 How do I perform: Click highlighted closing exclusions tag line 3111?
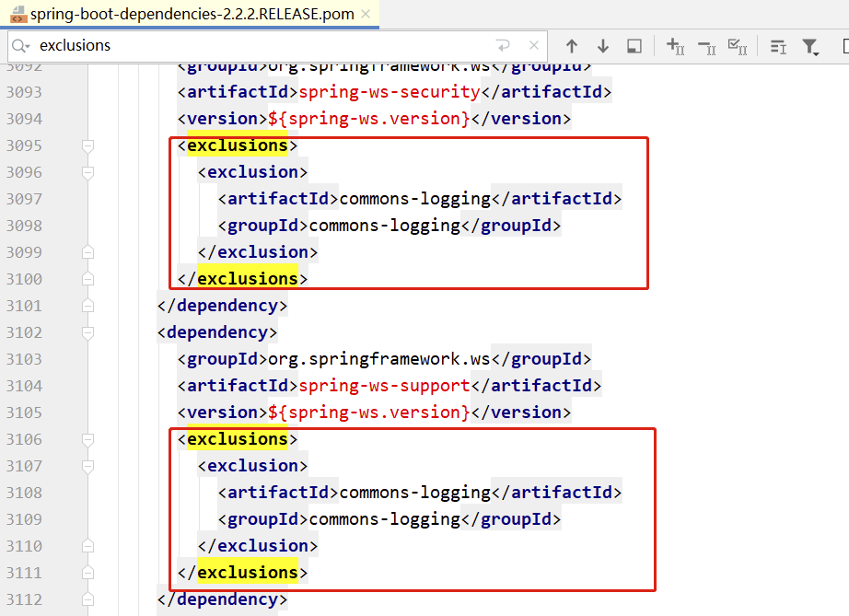(x=242, y=573)
